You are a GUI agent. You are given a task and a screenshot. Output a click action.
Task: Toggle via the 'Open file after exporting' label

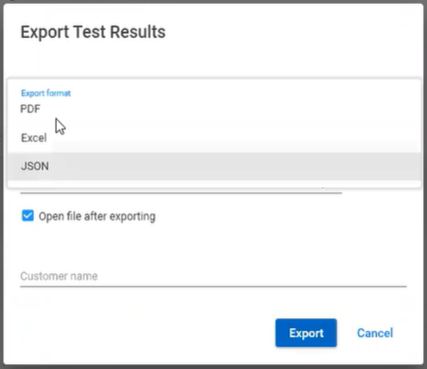pos(97,216)
